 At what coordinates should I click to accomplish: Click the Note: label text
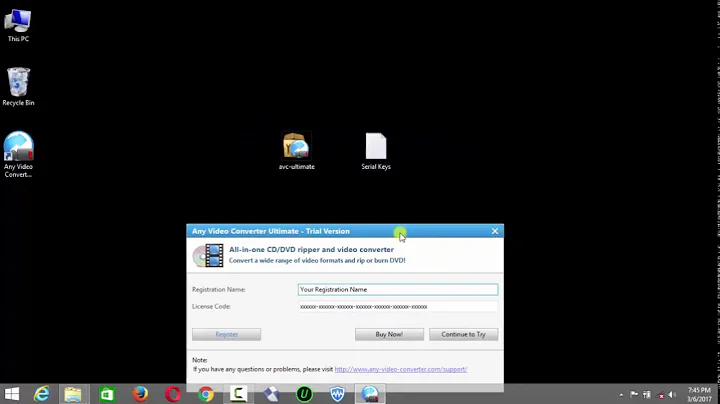pos(200,360)
